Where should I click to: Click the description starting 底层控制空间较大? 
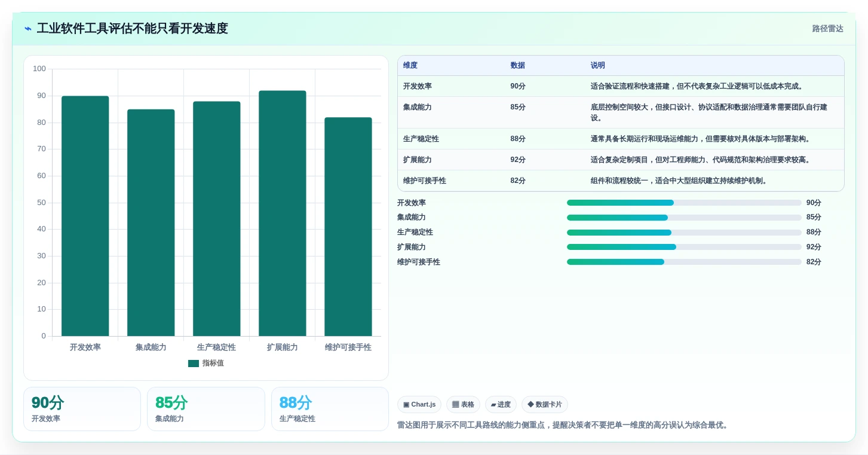(x=709, y=112)
